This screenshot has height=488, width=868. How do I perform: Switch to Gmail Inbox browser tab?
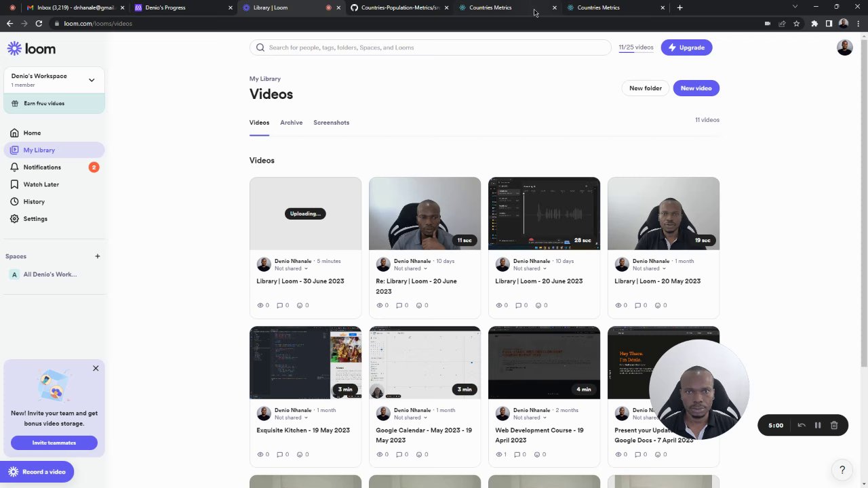coord(75,7)
